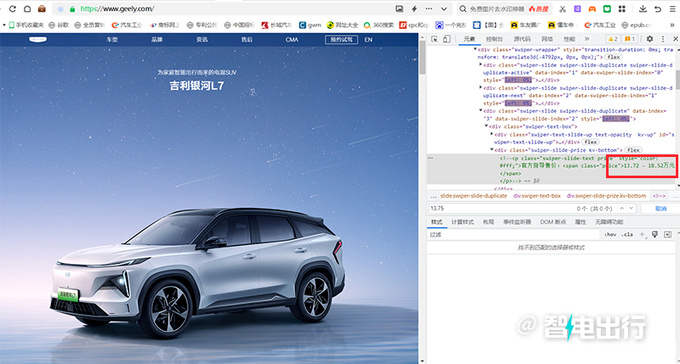
Task: Open the 360搜索 bookmark
Action: [x=379, y=25]
